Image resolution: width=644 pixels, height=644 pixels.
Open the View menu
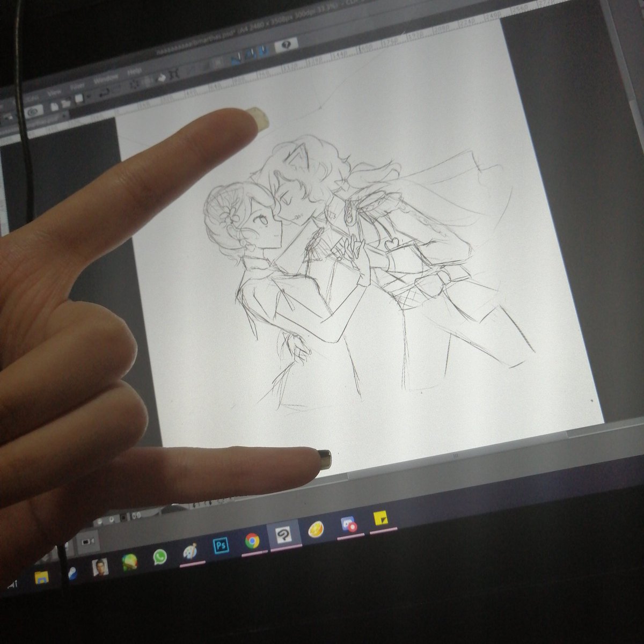click(54, 92)
